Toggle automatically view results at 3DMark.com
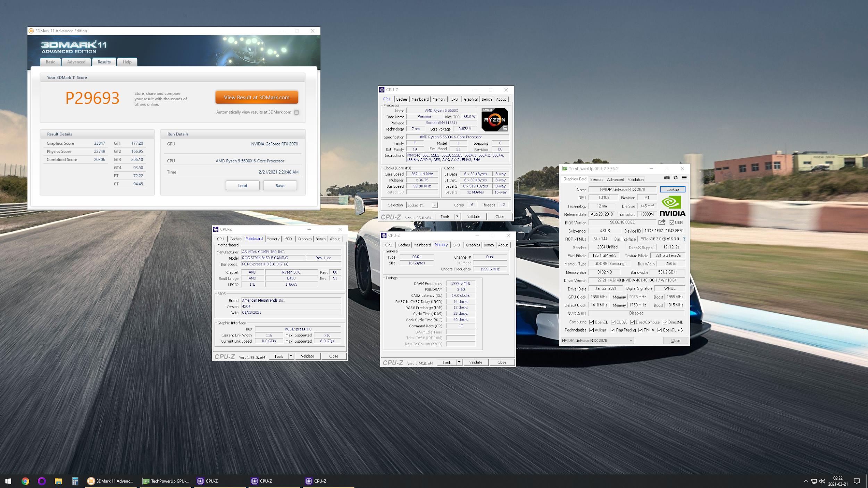The width and height of the screenshot is (868, 488). pos(297,112)
